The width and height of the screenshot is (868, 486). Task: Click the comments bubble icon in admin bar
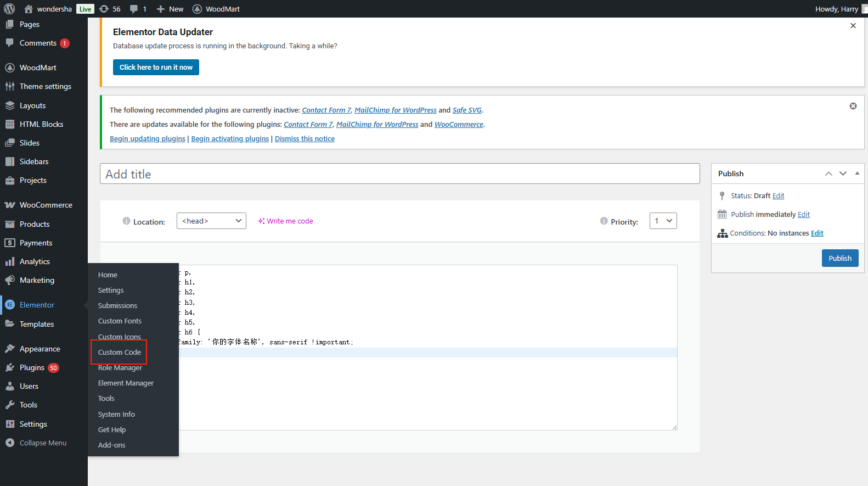click(x=134, y=9)
